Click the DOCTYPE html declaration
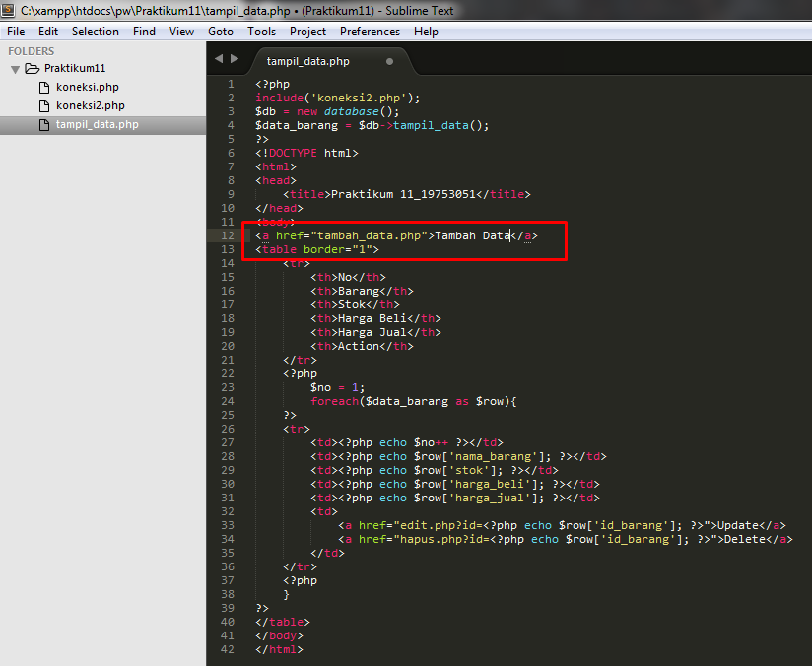812x666 pixels. [306, 153]
